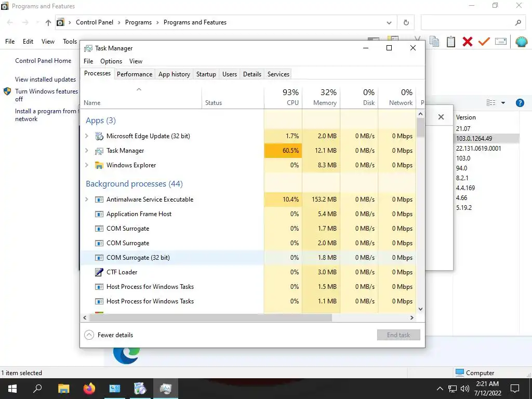
Task: Switch to the App history tab
Action: coord(175,74)
